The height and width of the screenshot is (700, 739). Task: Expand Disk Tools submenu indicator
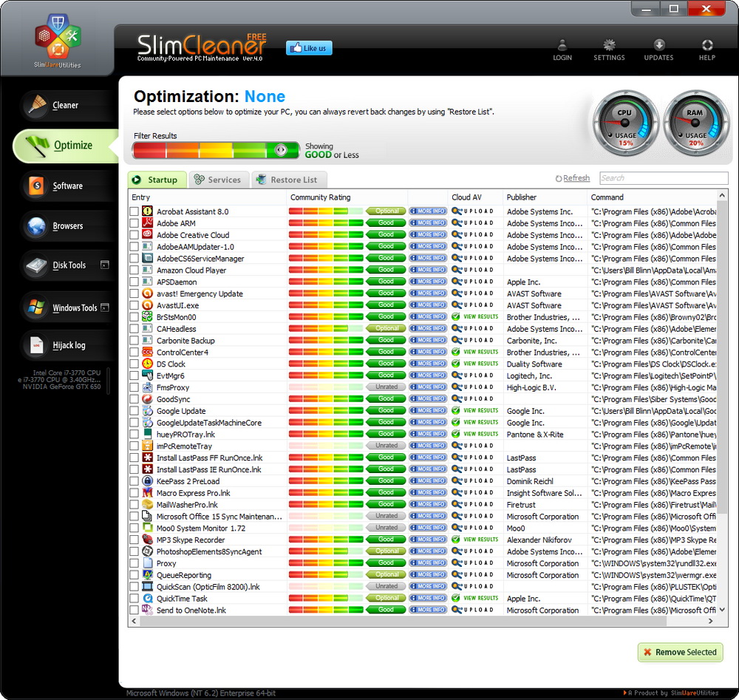(x=105, y=265)
